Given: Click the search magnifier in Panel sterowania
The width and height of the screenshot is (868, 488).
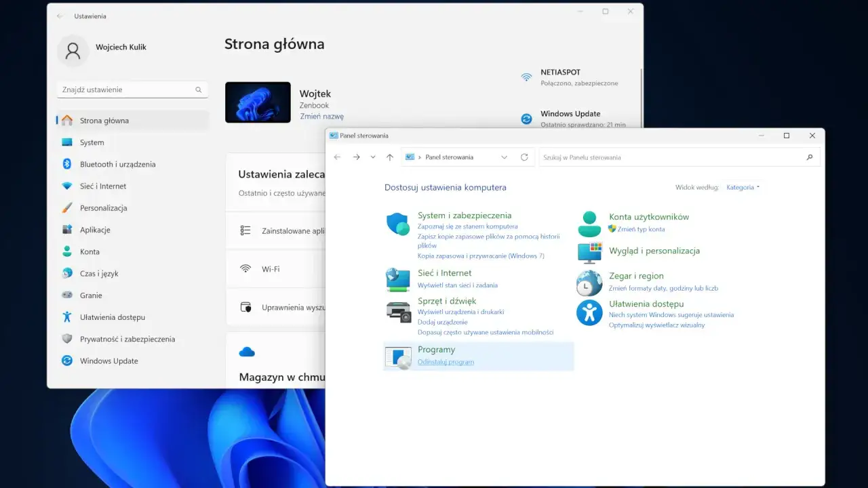Looking at the screenshot, I should pyautogui.click(x=810, y=157).
